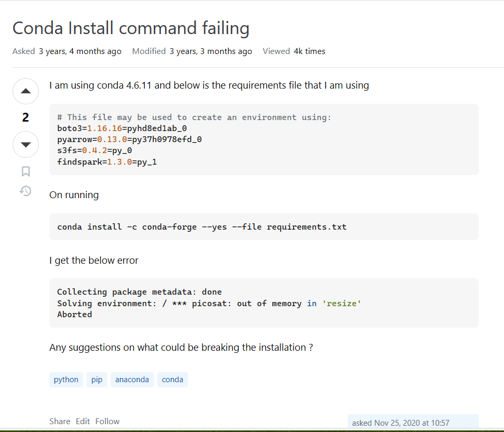Click the question title Conda Install command failing
The height and width of the screenshot is (432, 504).
click(x=131, y=28)
